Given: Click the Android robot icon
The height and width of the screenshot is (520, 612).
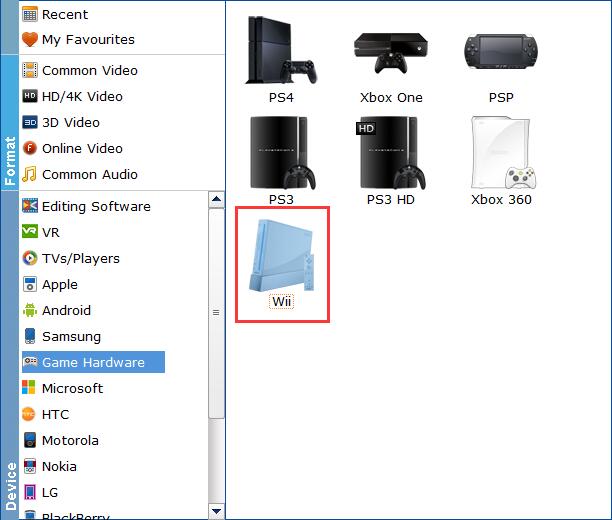Looking at the screenshot, I should coord(30,310).
